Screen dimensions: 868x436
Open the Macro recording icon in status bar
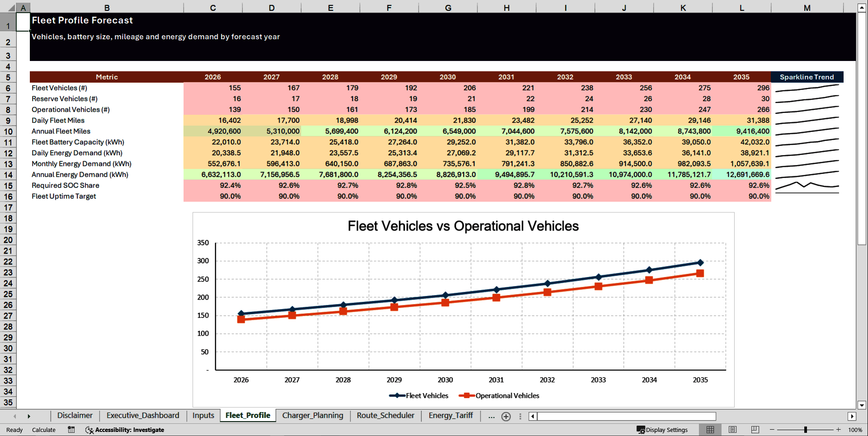tap(71, 430)
